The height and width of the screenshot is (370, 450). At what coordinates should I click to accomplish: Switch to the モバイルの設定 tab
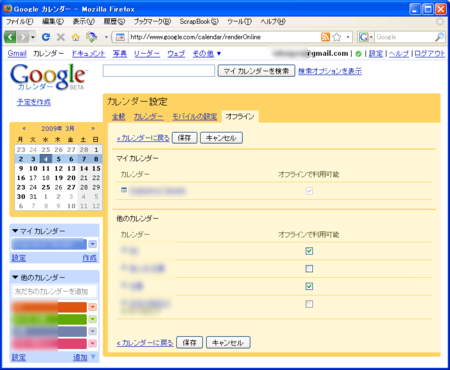click(x=194, y=117)
